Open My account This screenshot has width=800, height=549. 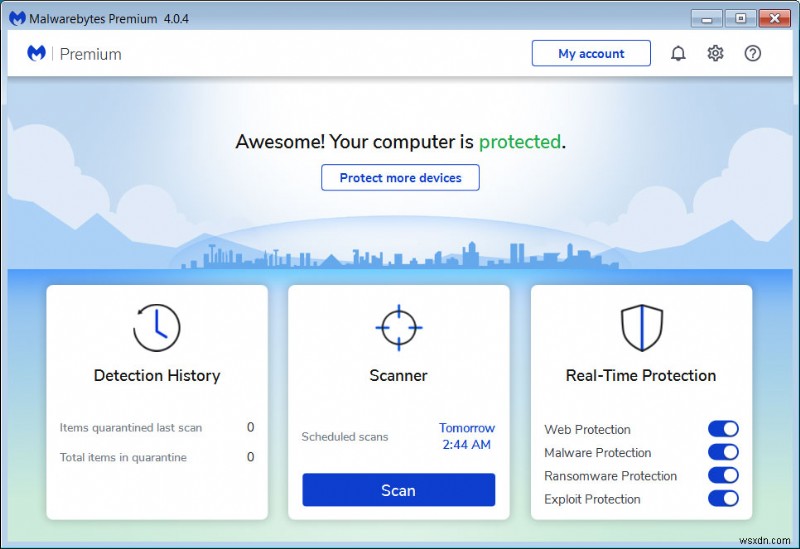tap(591, 54)
